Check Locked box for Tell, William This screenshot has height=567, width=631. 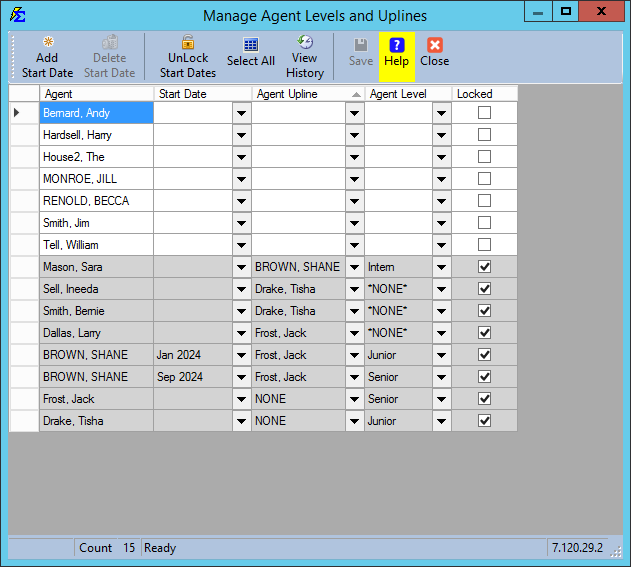[x=484, y=245]
